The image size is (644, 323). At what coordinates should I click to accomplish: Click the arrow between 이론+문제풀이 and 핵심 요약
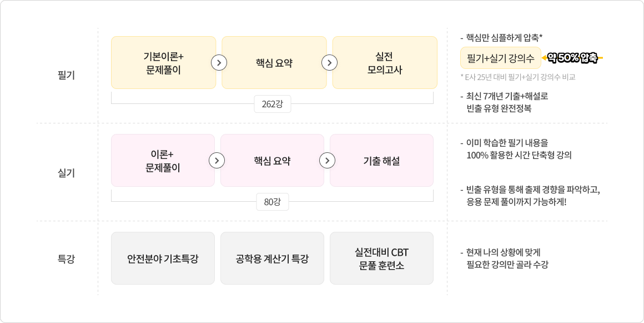tap(217, 161)
